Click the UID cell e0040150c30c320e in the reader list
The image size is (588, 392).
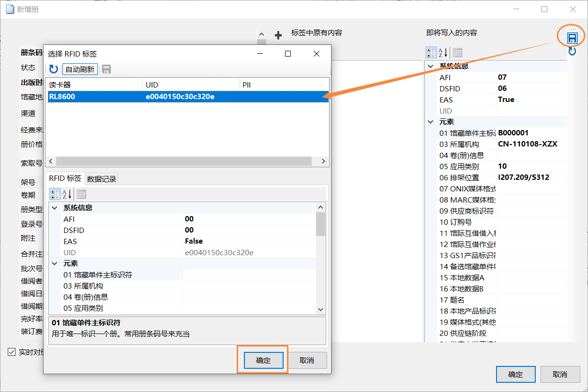[180, 97]
